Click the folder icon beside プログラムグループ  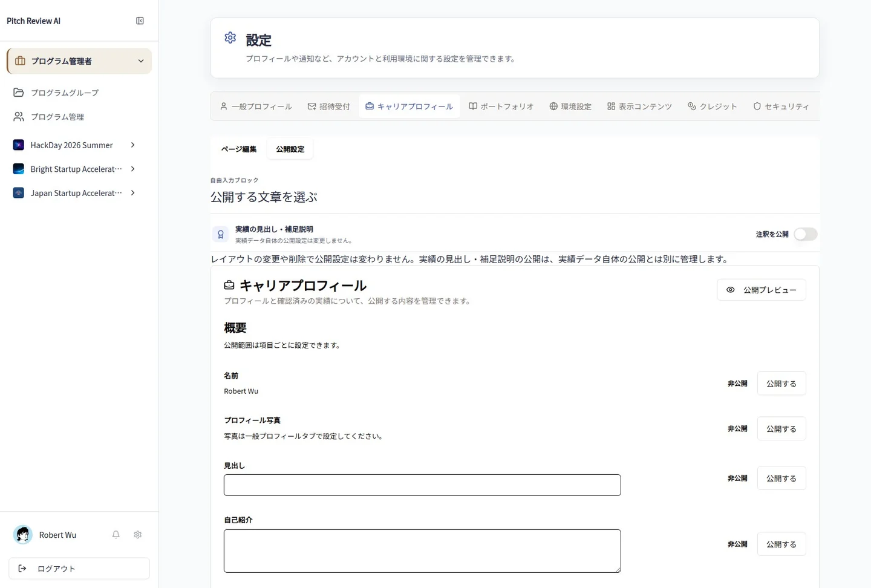[x=19, y=93]
